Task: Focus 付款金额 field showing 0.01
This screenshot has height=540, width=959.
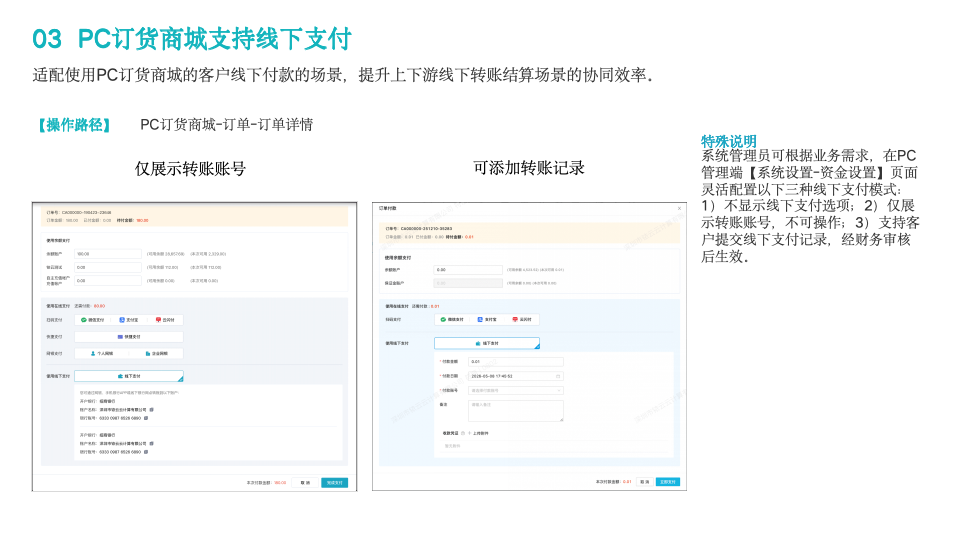Action: (x=516, y=361)
